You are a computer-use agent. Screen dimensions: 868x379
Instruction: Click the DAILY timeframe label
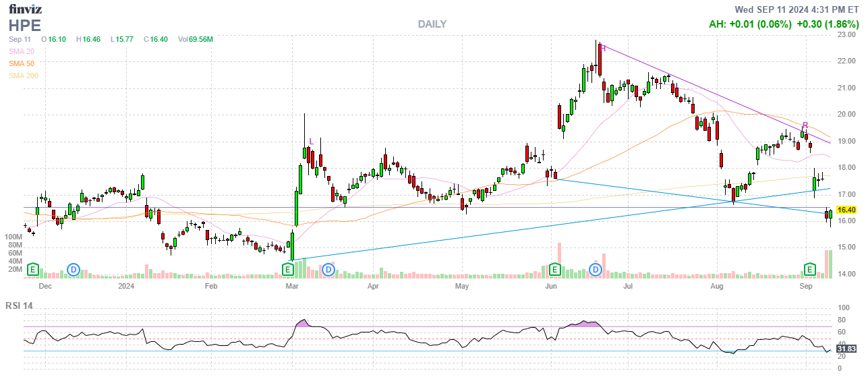[x=432, y=24]
